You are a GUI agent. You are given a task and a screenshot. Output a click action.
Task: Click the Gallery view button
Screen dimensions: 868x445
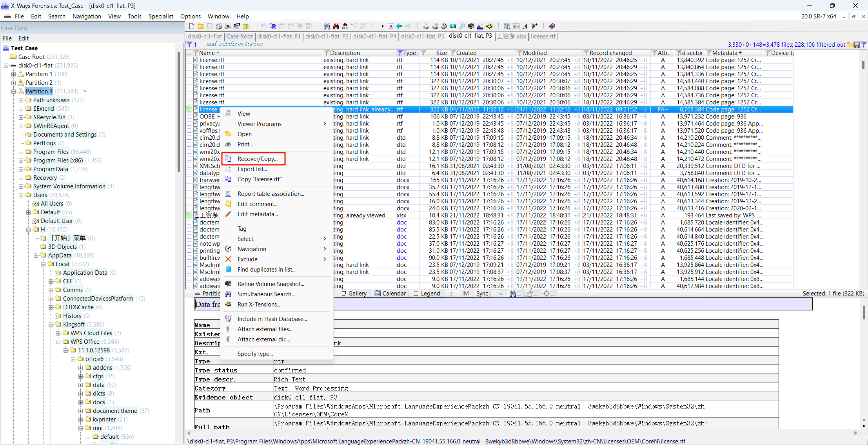click(354, 294)
